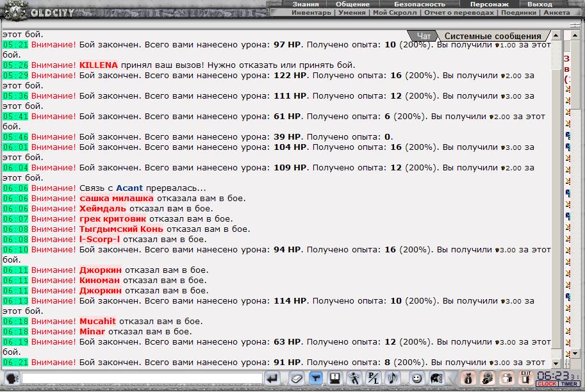
Task: Switch to CLOCK mode
Action: 547,384
